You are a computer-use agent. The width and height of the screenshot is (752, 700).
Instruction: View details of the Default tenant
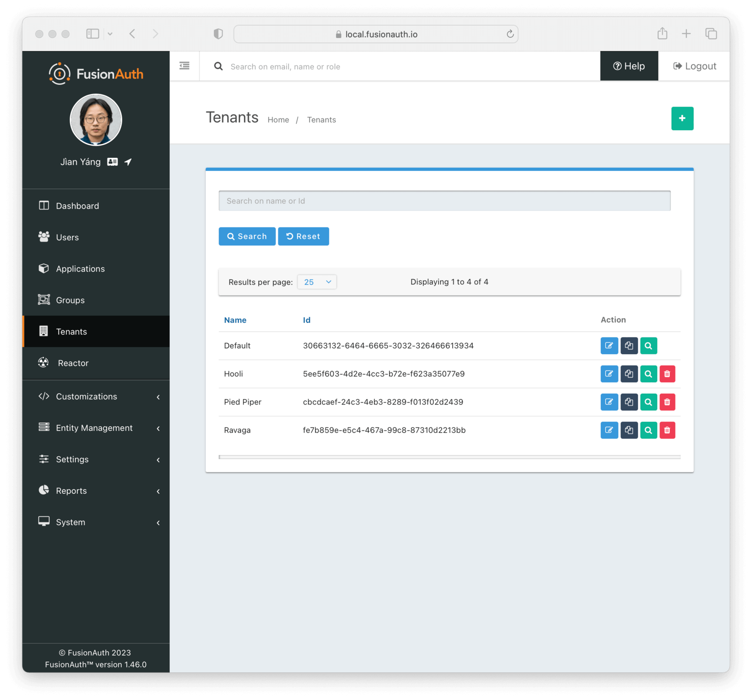click(x=648, y=346)
